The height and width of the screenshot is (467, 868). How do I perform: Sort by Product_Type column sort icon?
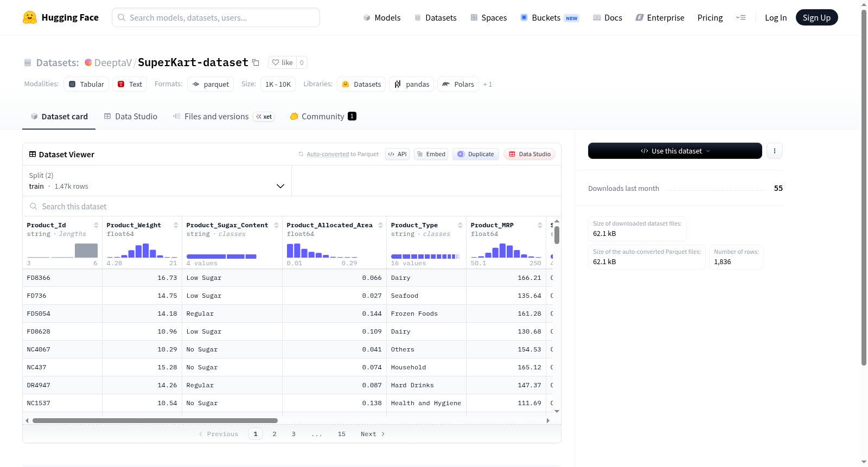coord(460,225)
